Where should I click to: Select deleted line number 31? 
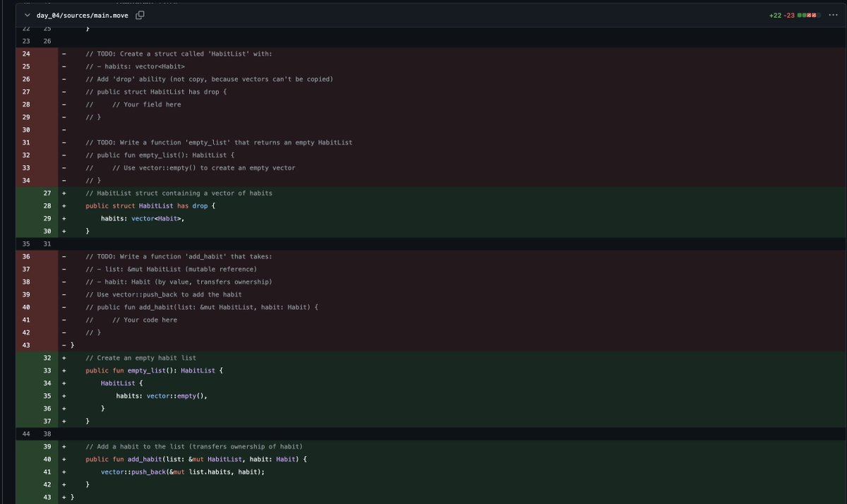tap(27, 143)
